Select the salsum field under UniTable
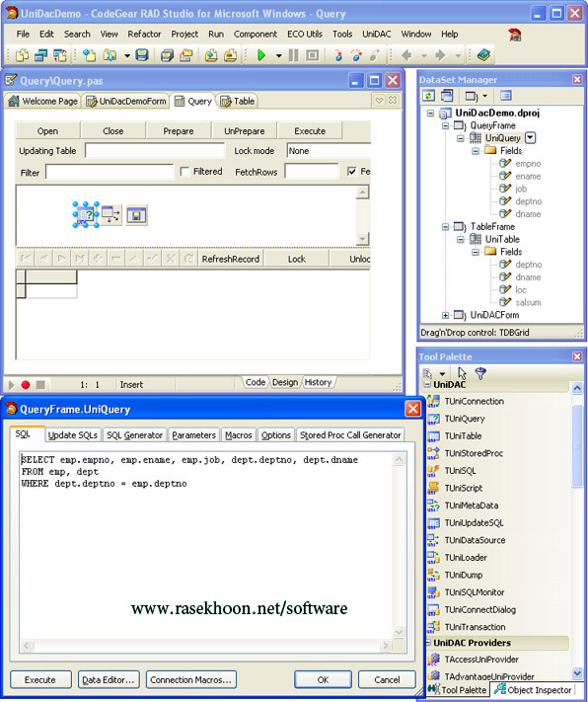The image size is (588, 702). (x=528, y=303)
